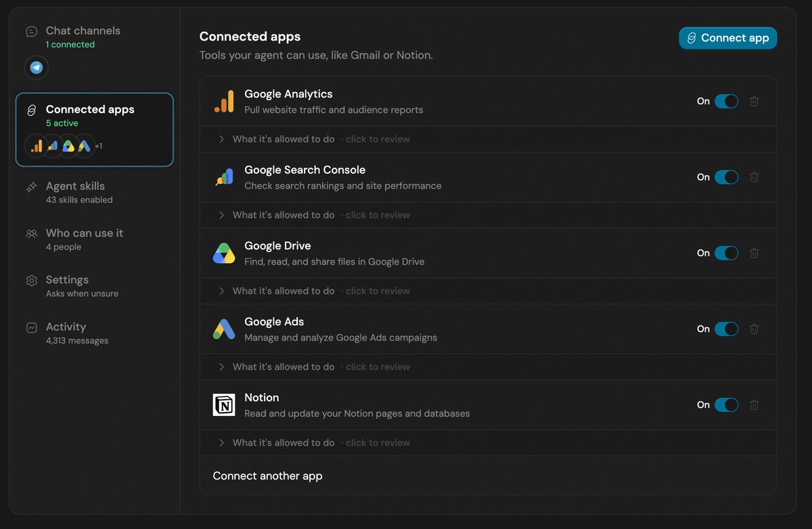Go to the Settings section

pos(94,286)
